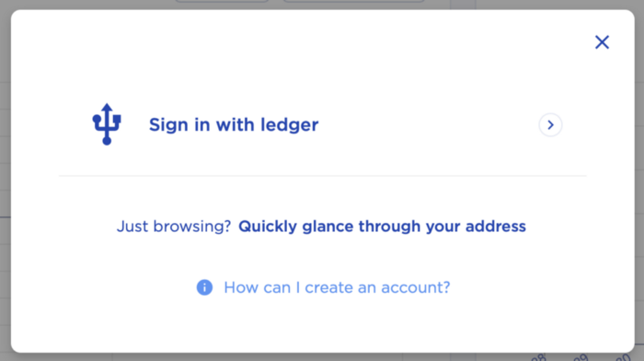Click the chart axis label 09 behind the dialog
This screenshot has width=644, height=361.
pyautogui.click(x=581, y=357)
